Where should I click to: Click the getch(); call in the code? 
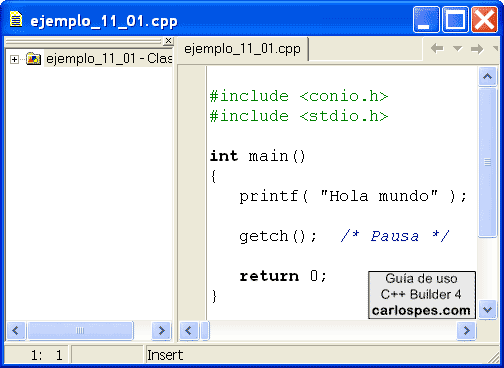278,236
